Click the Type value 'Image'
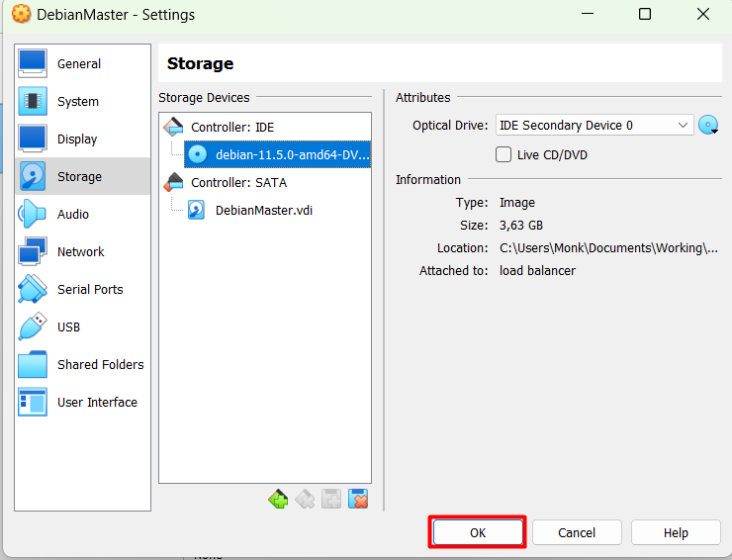The height and width of the screenshot is (560, 732). [517, 203]
